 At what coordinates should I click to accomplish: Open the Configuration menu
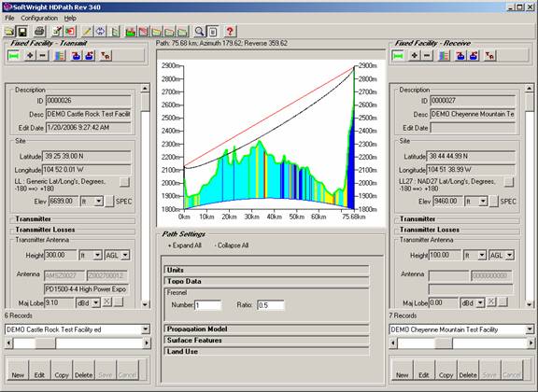(x=39, y=18)
